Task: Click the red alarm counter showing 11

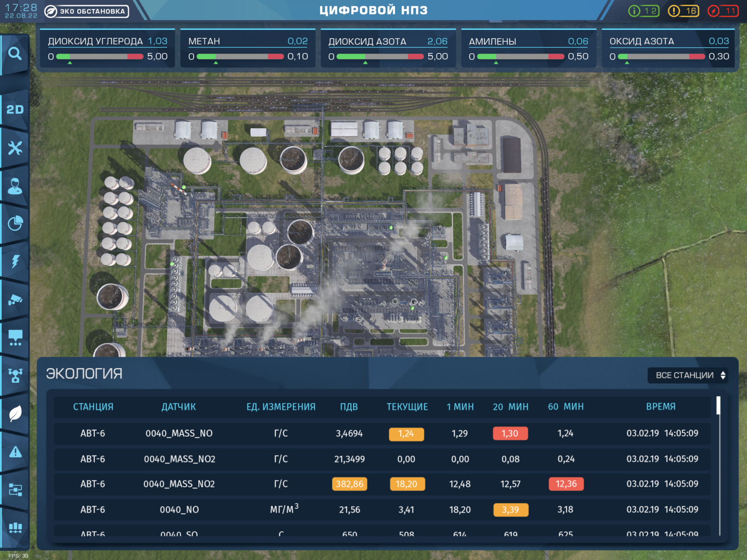Action: pos(723,11)
